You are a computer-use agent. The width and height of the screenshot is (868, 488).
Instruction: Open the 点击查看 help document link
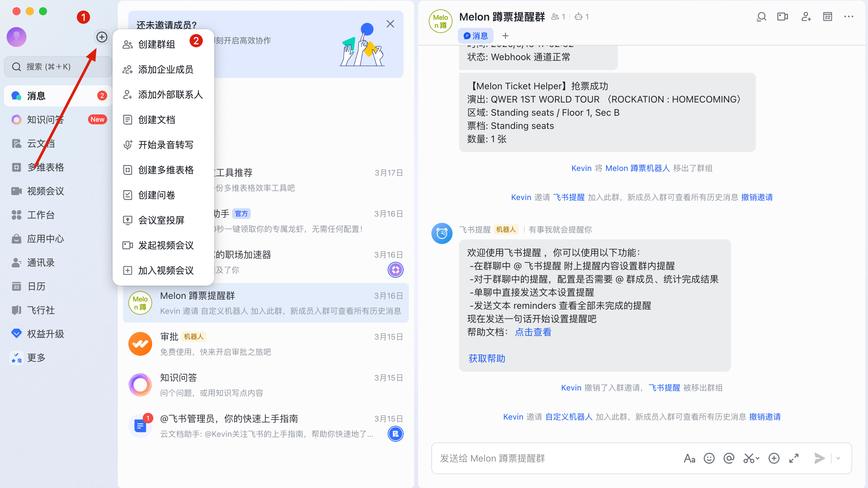tap(533, 332)
